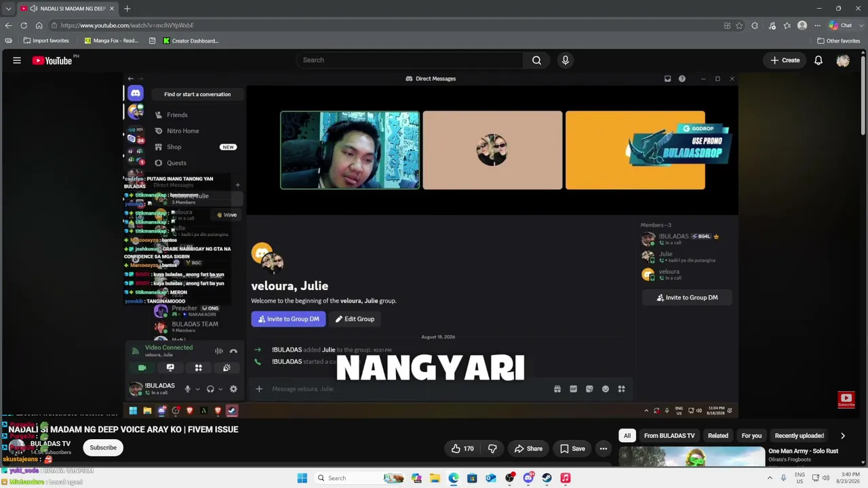
Task: Open Discord home icon in the video
Action: point(136,94)
